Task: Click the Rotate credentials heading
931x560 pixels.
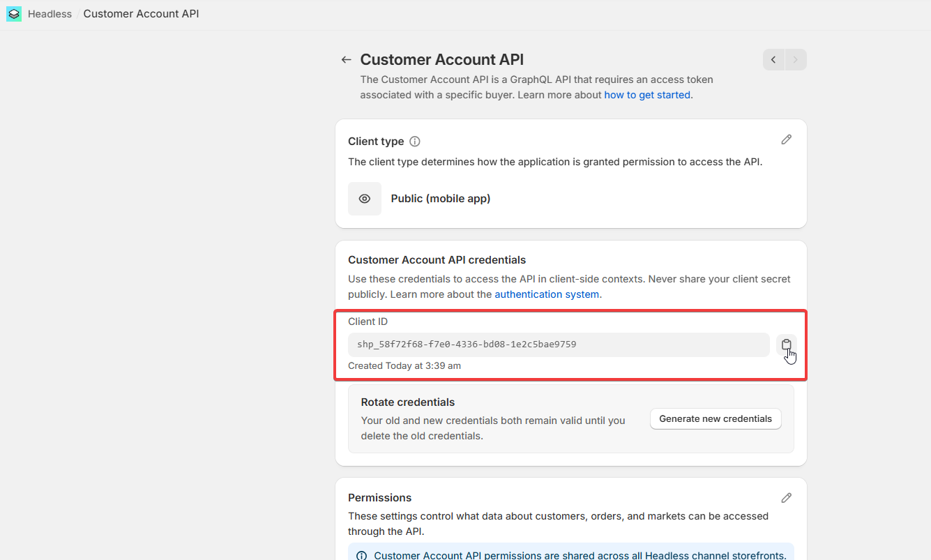Action: (x=407, y=402)
